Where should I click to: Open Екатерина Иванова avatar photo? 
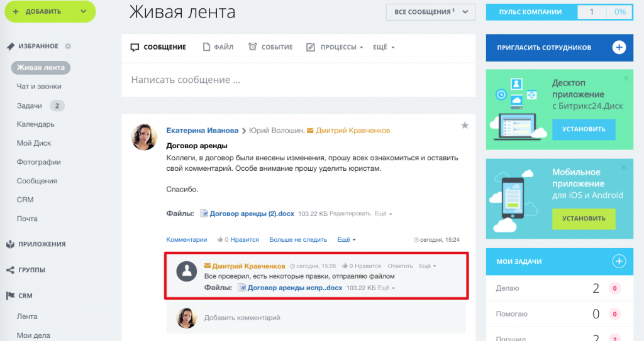144,137
